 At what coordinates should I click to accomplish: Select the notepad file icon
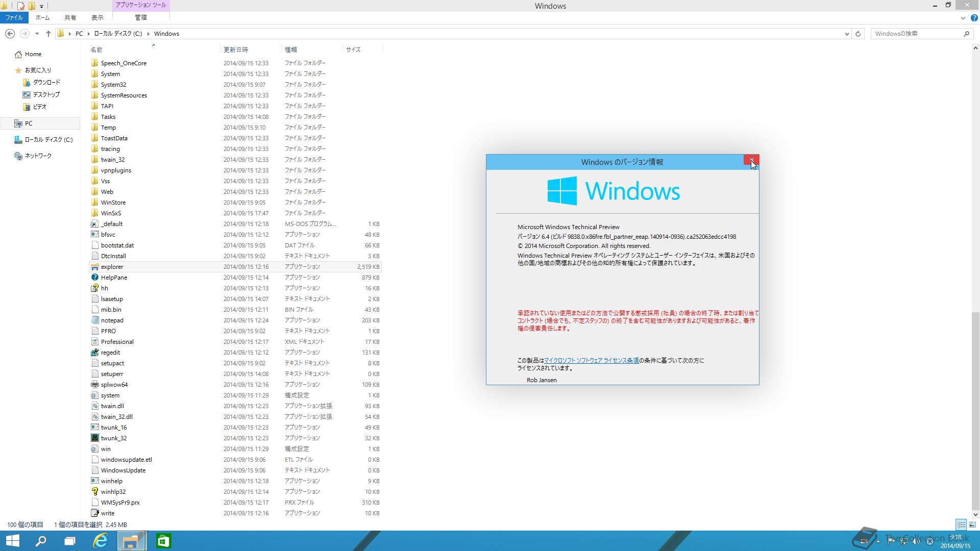point(94,320)
